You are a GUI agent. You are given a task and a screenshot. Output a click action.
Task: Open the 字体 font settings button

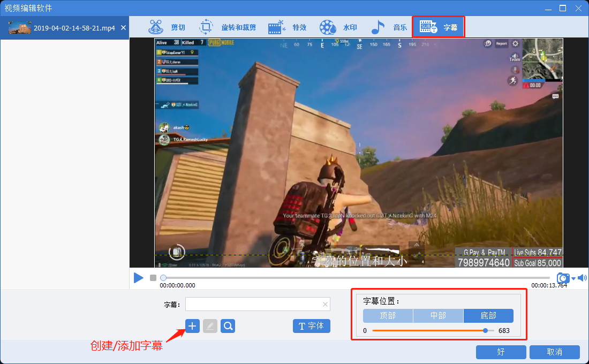[312, 326]
